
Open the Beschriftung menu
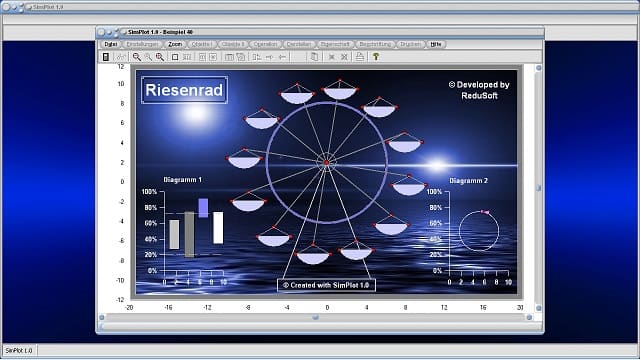(375, 44)
